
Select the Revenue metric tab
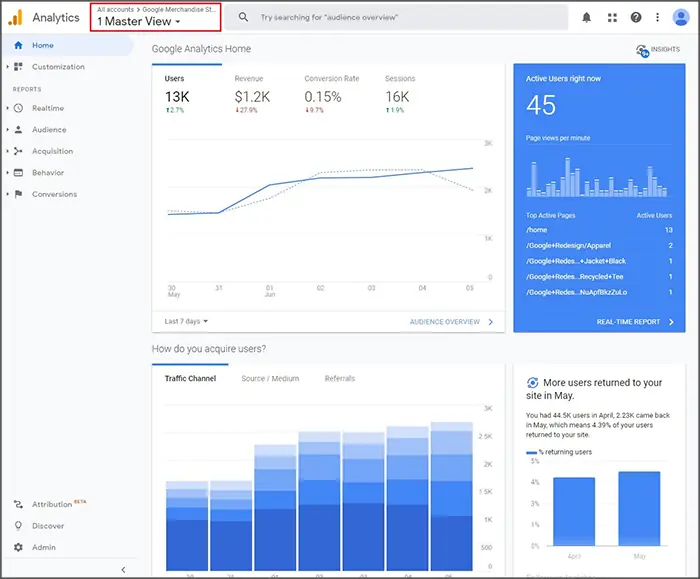(x=253, y=95)
